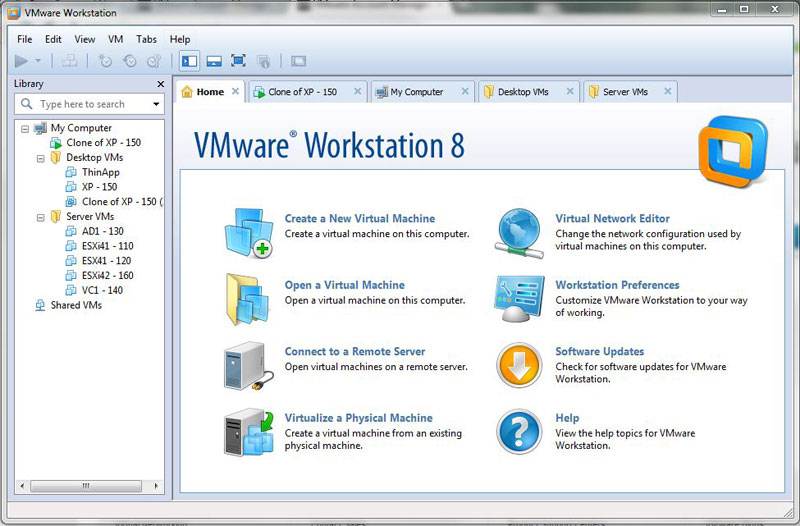Image resolution: width=800 pixels, height=526 pixels.
Task: Open the Virtualize a Physical Machine link
Action: 358,417
